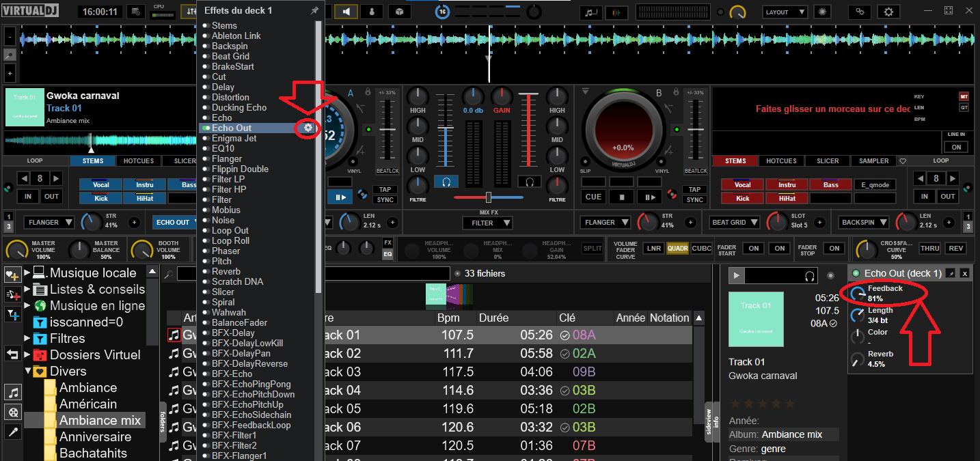Click stop button on deck B

[622, 197]
